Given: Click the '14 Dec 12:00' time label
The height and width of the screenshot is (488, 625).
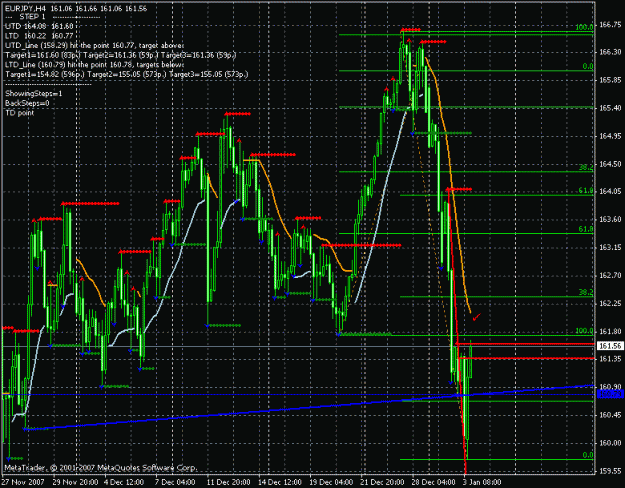Looking at the screenshot, I should [x=280, y=482].
